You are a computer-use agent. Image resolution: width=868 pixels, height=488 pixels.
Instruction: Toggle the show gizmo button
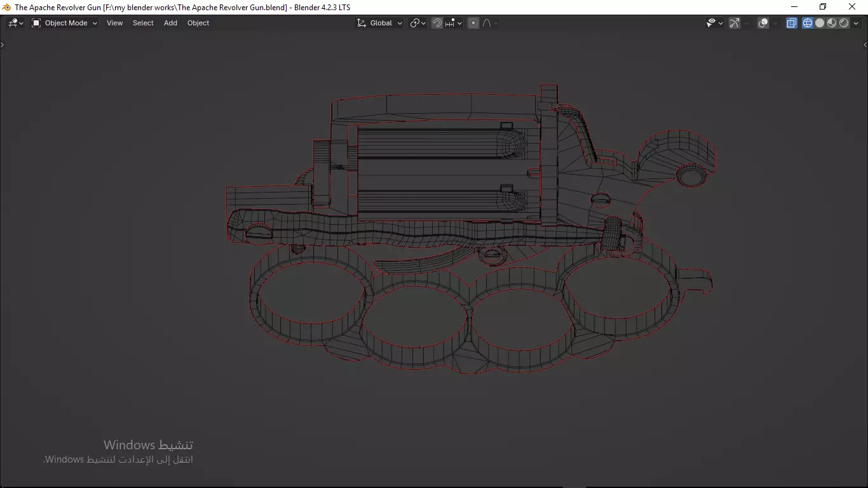coord(735,23)
